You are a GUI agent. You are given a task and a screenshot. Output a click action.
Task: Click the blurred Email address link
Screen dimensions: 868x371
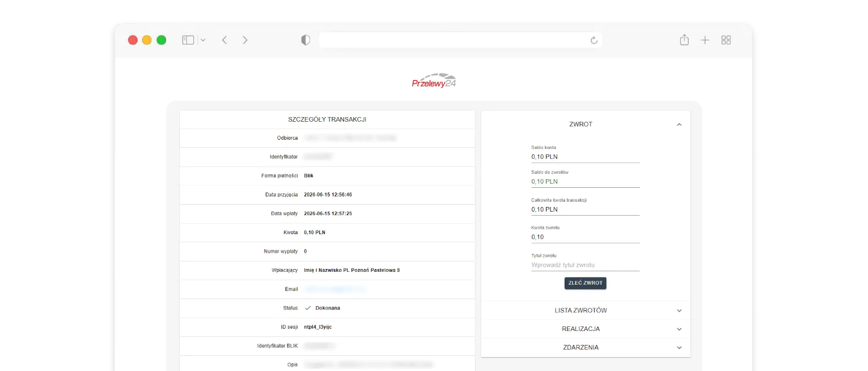point(335,289)
